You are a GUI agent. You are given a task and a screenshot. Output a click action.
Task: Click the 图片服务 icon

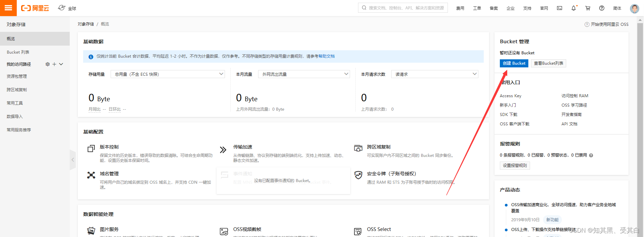point(91,231)
